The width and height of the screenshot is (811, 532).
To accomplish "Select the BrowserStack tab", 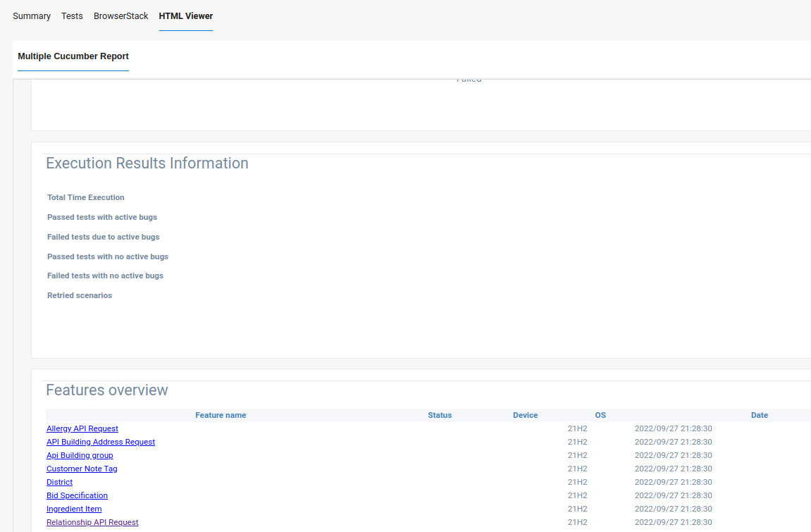I will [120, 16].
